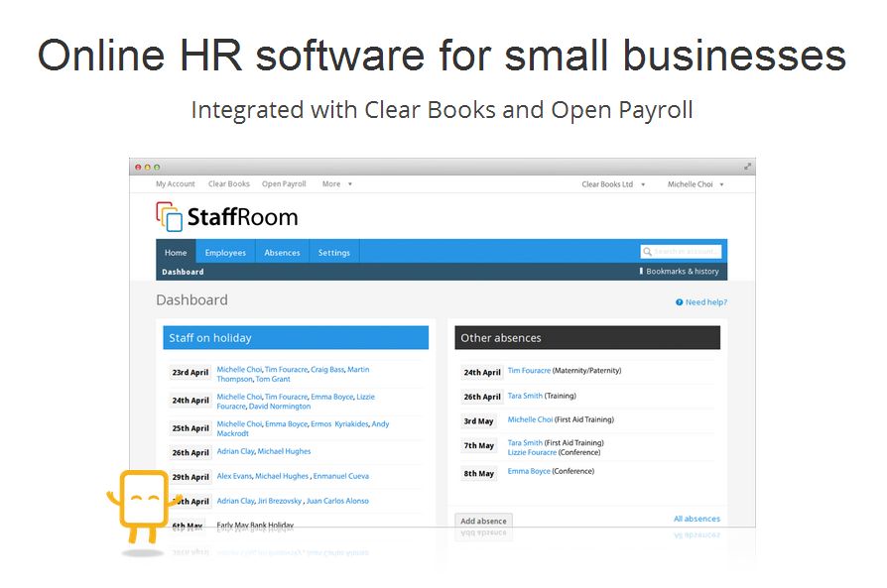This screenshot has height=588, width=887.
Task: Open David Normington's link
Action: [x=280, y=407]
